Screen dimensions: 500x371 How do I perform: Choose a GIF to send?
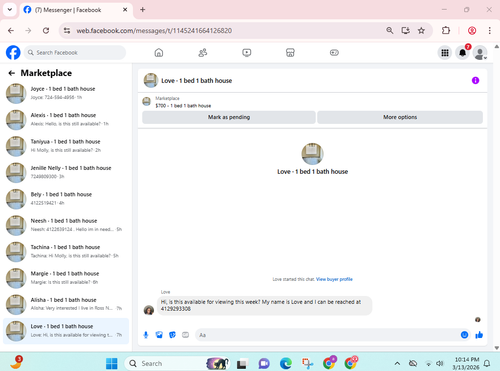tap(185, 335)
